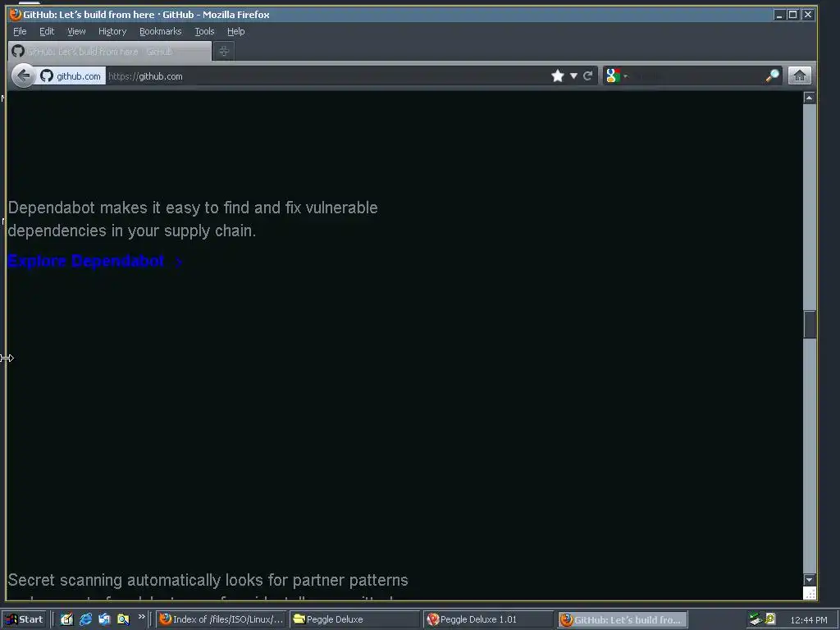
Task: Click the search magnifier icon
Action: click(772, 76)
